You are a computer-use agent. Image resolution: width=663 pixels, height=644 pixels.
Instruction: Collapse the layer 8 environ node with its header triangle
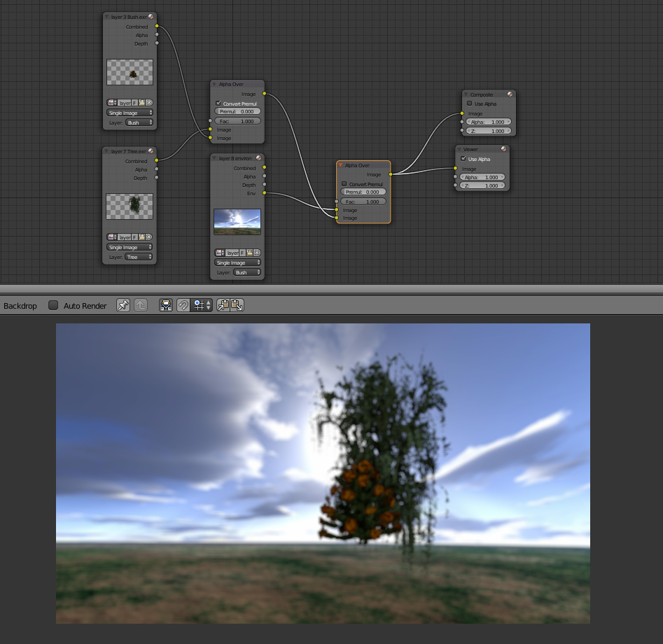[x=215, y=158]
